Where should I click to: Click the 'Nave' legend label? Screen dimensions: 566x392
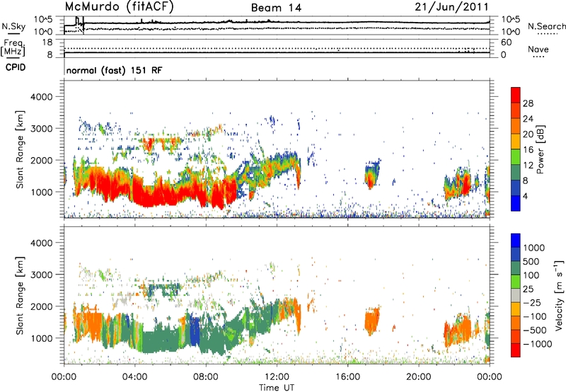pyautogui.click(x=538, y=49)
